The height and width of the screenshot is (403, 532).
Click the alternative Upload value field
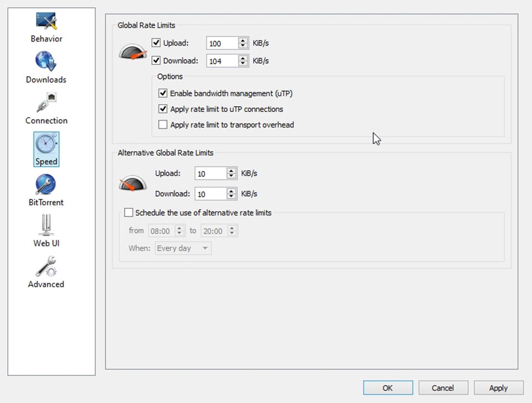coord(211,173)
